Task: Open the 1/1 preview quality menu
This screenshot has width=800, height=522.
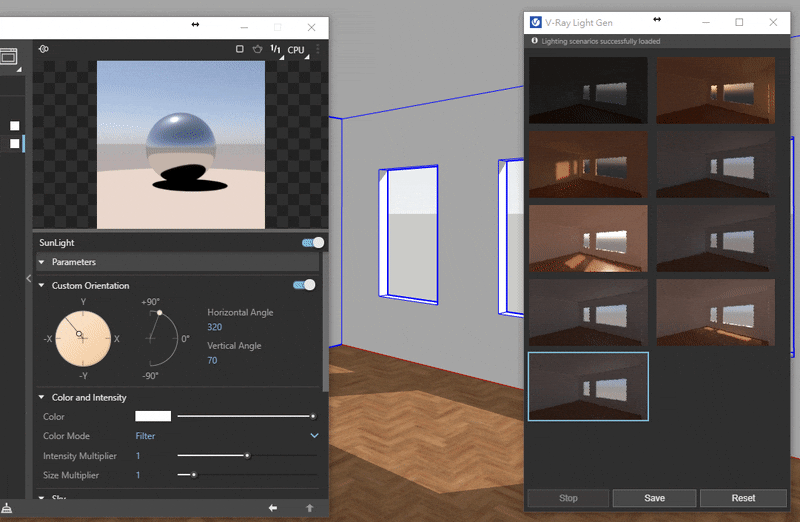Action: pos(276,49)
